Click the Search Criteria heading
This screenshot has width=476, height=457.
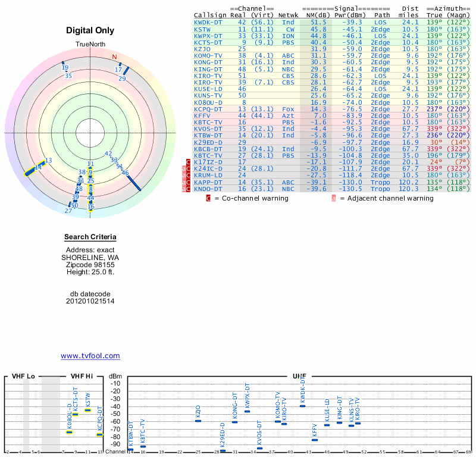pyautogui.click(x=90, y=237)
